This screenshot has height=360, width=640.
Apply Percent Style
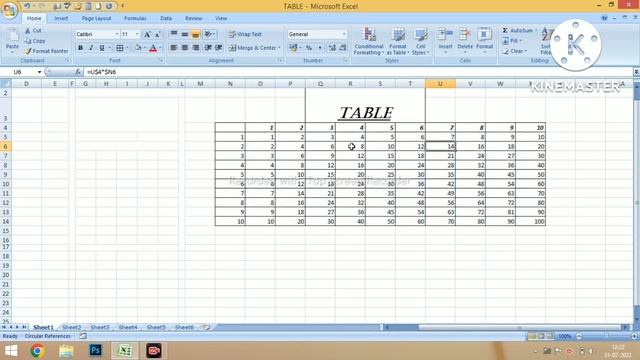click(309, 48)
